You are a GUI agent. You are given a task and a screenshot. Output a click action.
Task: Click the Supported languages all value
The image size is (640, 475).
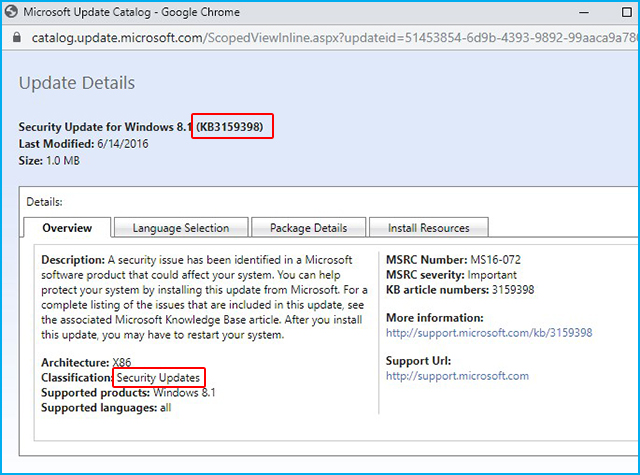click(165, 408)
